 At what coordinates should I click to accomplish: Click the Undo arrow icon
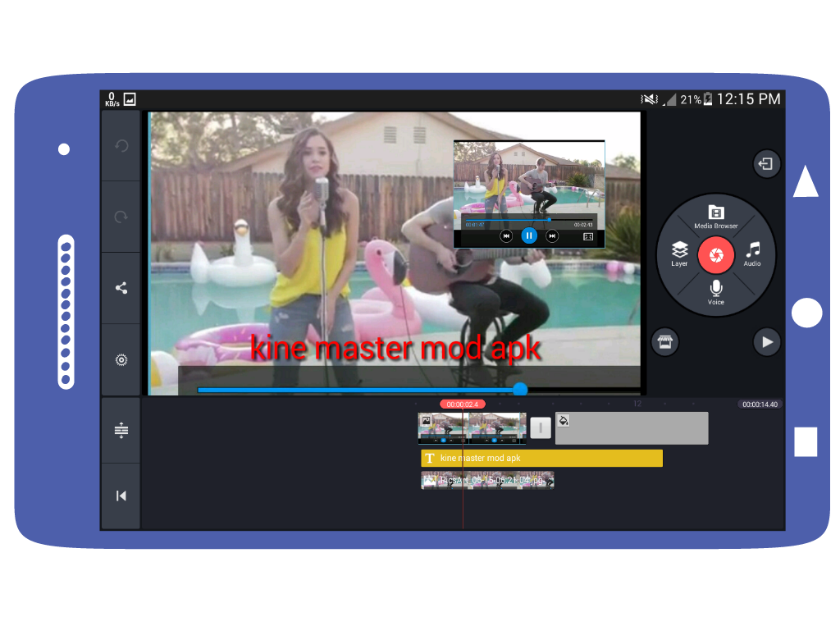(121, 146)
